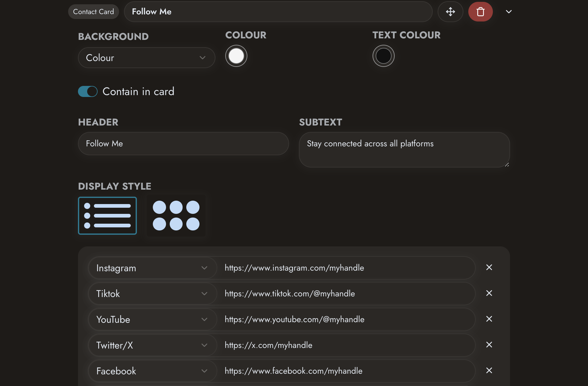Viewport: 588px width, 386px height.
Task: Select the list display style
Action: pos(107,216)
